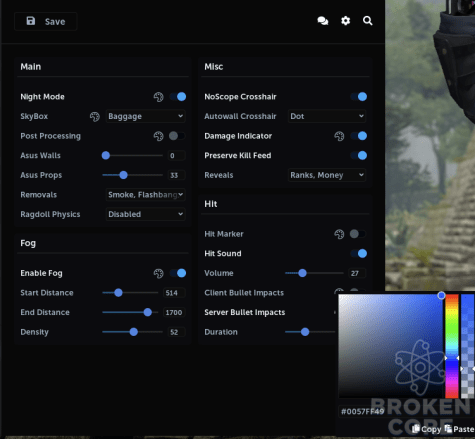Click the End Distance value field 1700
The height and width of the screenshot is (439, 475).
(x=174, y=313)
